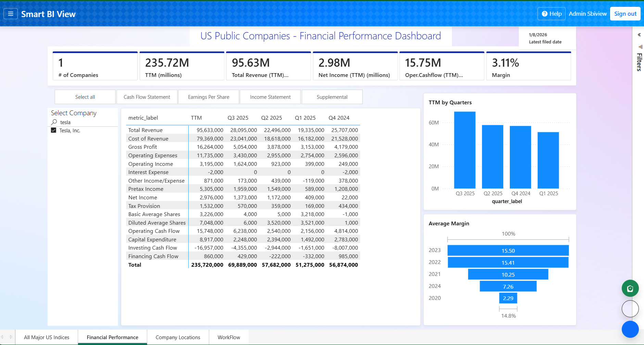The image size is (644, 345).
Task: Open the hamburger navigation menu
Action: 11,14
